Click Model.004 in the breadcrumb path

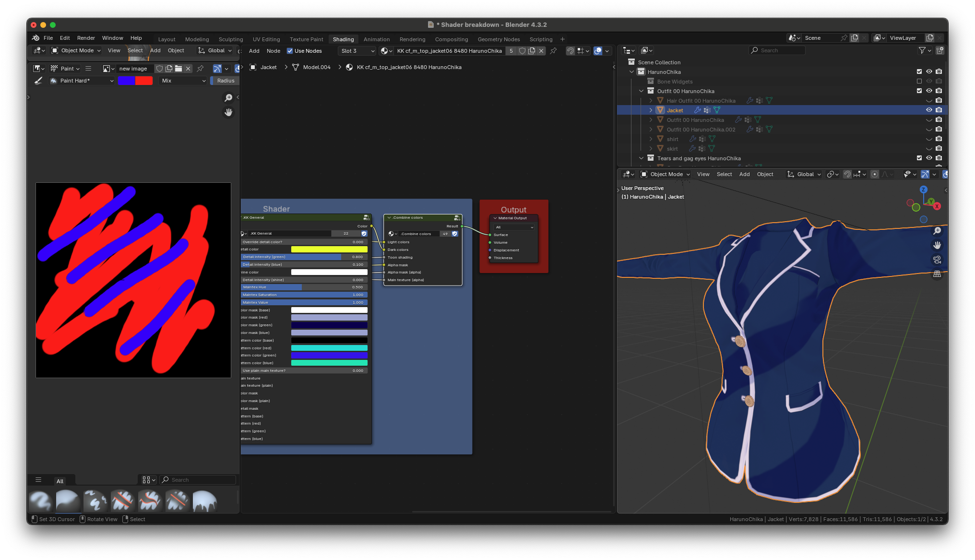click(x=316, y=67)
